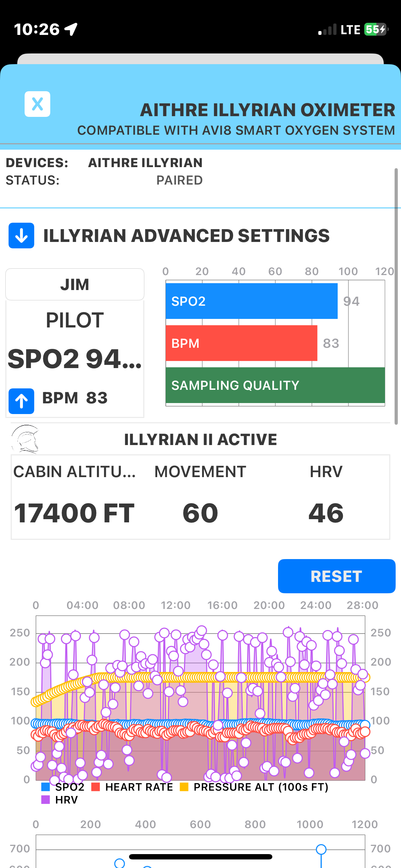The image size is (401, 868).
Task: Tap the blue SPO2 bar
Action: tap(251, 301)
